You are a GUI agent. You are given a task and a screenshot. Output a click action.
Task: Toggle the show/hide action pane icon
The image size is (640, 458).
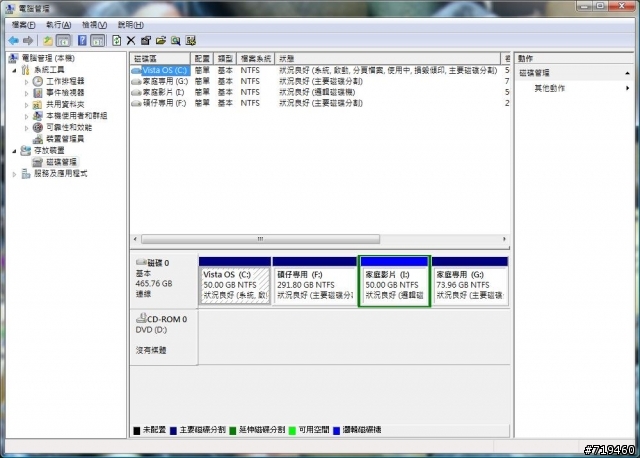97,40
